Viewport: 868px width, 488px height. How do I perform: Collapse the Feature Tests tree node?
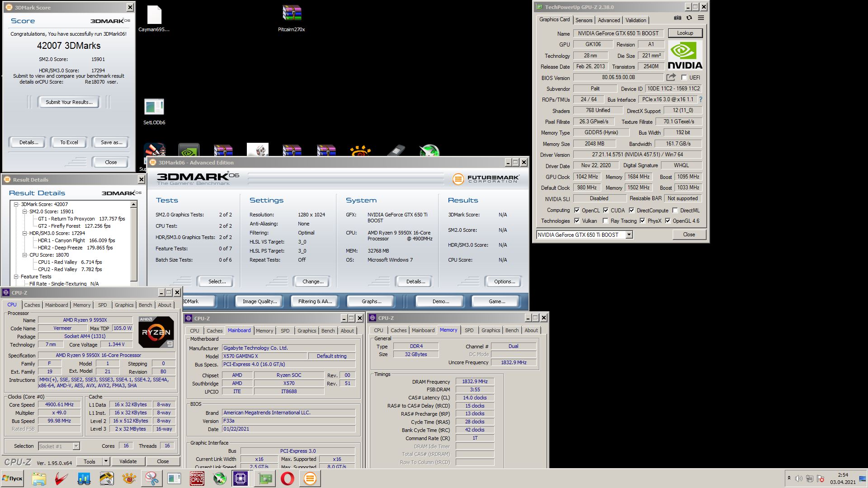tap(16, 277)
